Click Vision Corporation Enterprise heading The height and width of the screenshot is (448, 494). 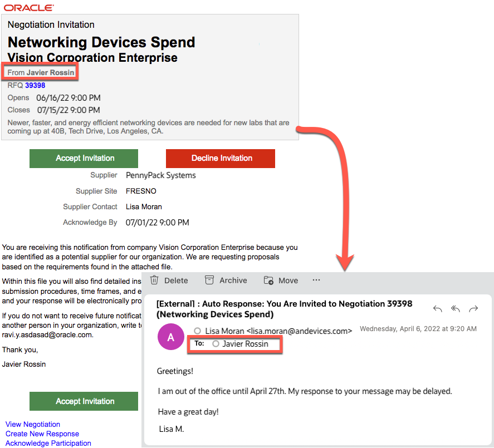click(92, 58)
